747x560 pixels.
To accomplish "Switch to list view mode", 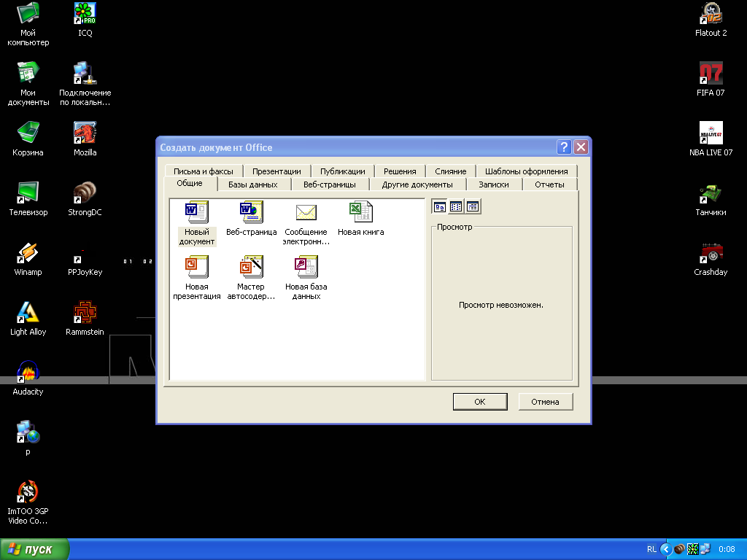I will point(456,206).
